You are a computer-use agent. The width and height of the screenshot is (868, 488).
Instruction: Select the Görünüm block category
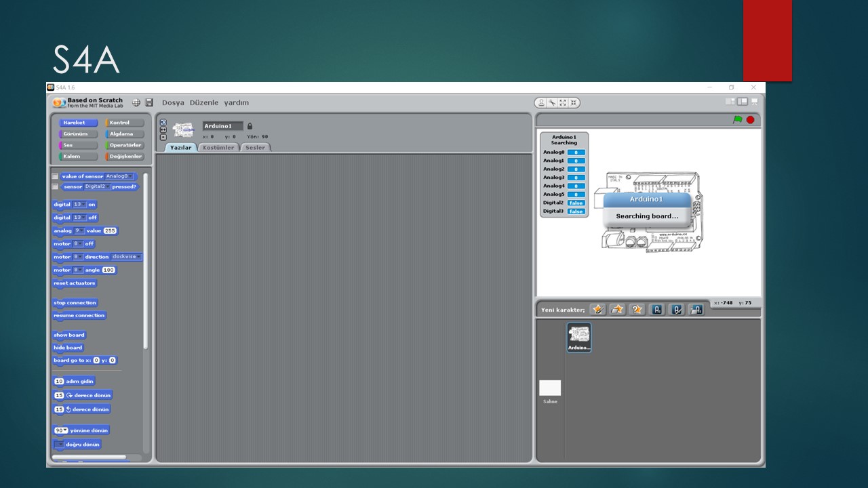pyautogui.click(x=78, y=134)
